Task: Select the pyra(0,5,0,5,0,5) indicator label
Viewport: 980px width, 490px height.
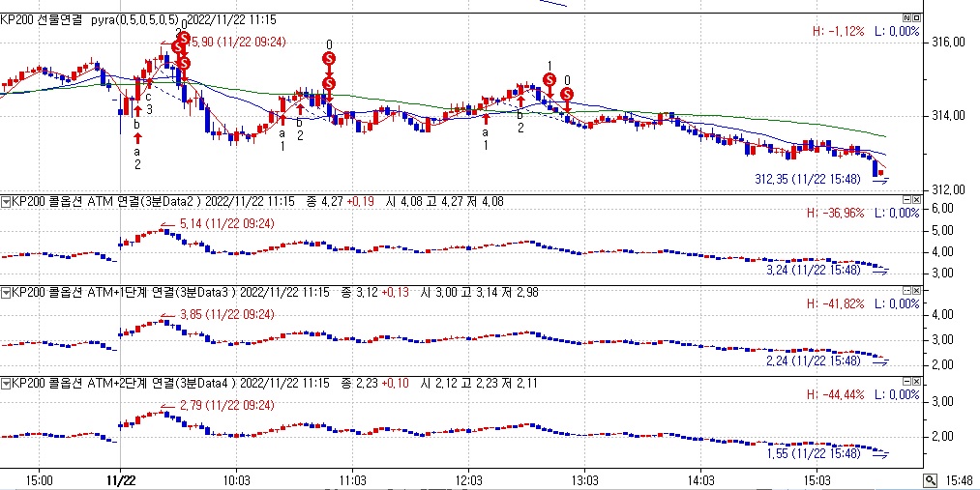Action: [x=134, y=19]
